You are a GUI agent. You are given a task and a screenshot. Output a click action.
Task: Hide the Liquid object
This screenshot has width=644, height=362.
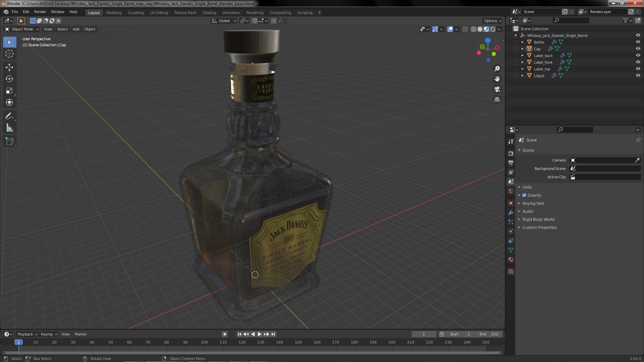(638, 75)
